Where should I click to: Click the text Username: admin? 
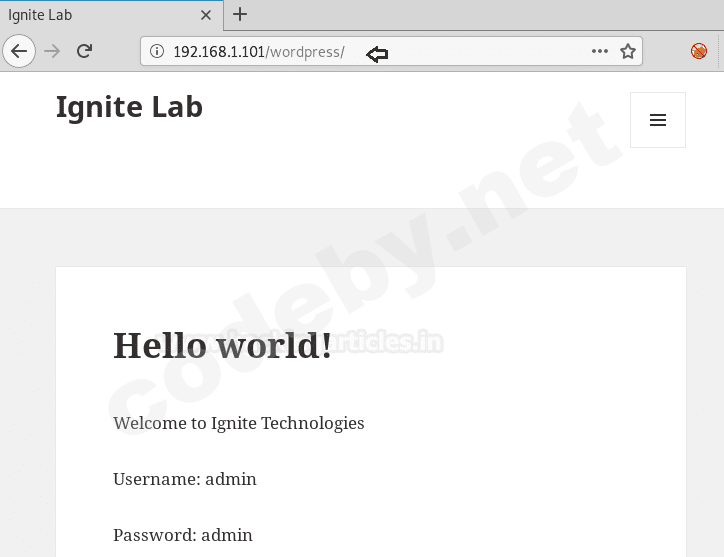[x=185, y=479]
